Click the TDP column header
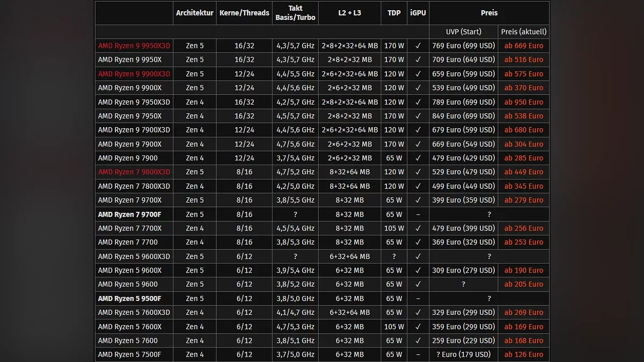Screen dimensions: 644x362 (394, 13)
